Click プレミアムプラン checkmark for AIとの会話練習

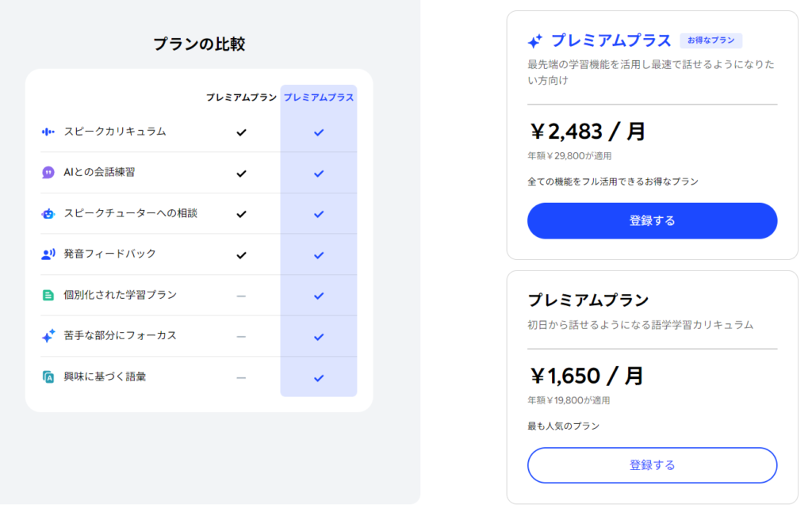point(242,173)
